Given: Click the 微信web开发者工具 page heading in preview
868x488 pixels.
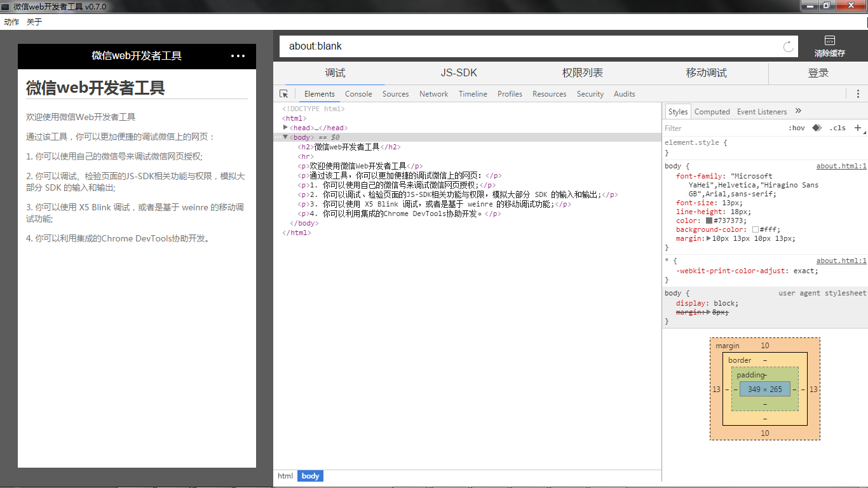Looking at the screenshot, I should (95, 88).
